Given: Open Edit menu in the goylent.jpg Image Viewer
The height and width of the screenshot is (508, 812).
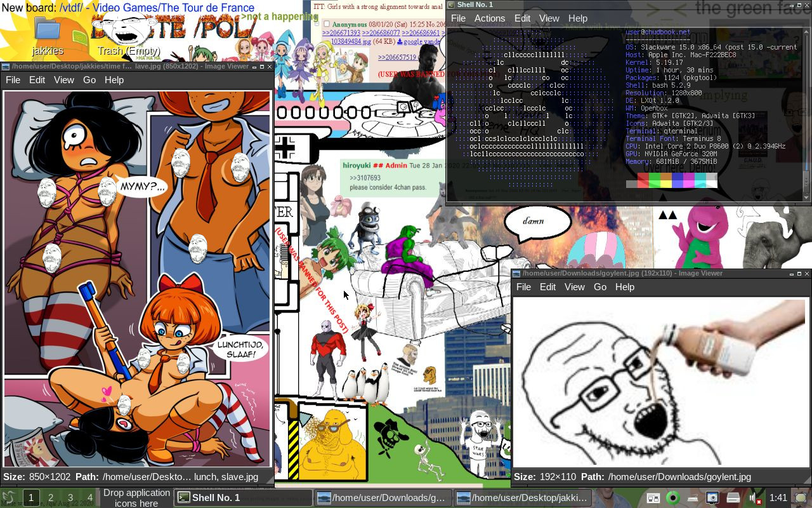Looking at the screenshot, I should click(x=547, y=287).
